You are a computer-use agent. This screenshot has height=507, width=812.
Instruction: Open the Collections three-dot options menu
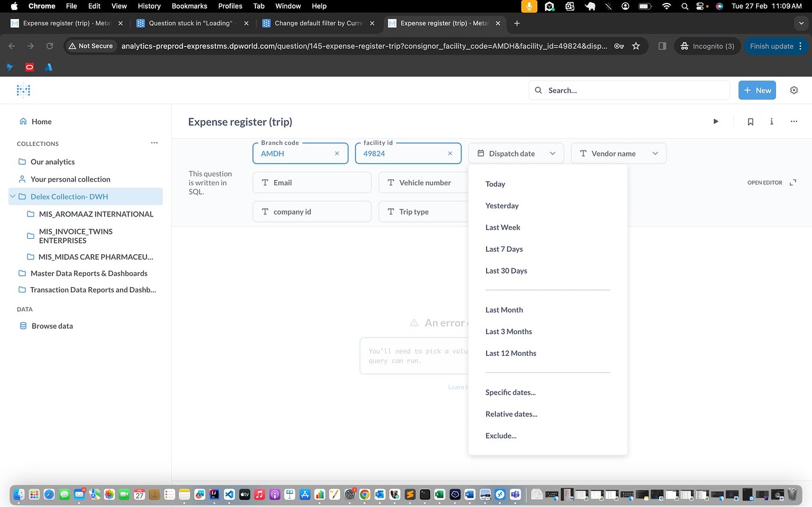coord(154,143)
